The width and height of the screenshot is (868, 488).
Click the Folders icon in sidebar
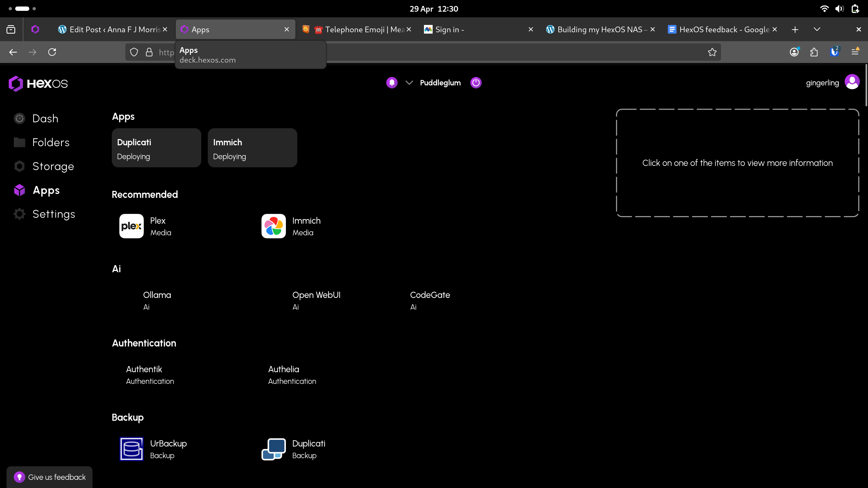click(x=20, y=142)
